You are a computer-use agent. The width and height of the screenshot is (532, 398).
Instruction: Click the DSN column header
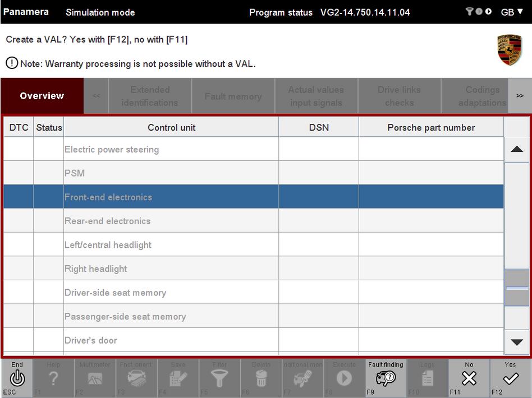pyautogui.click(x=319, y=127)
